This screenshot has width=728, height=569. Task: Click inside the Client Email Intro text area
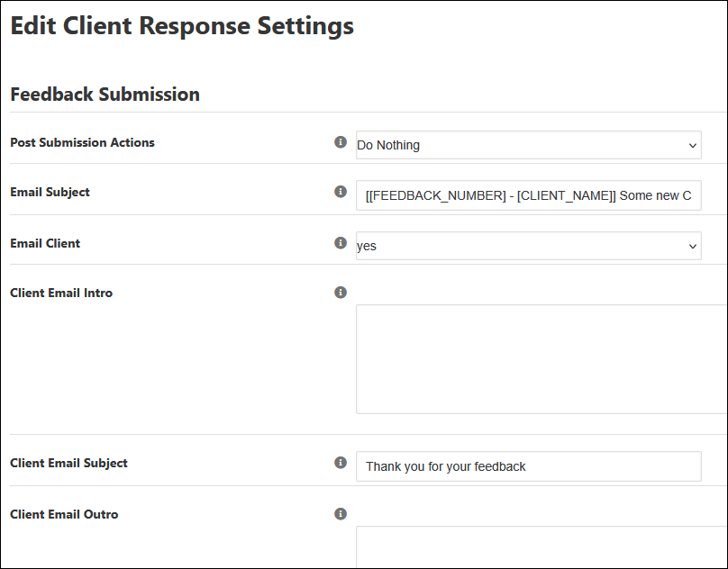(x=541, y=358)
